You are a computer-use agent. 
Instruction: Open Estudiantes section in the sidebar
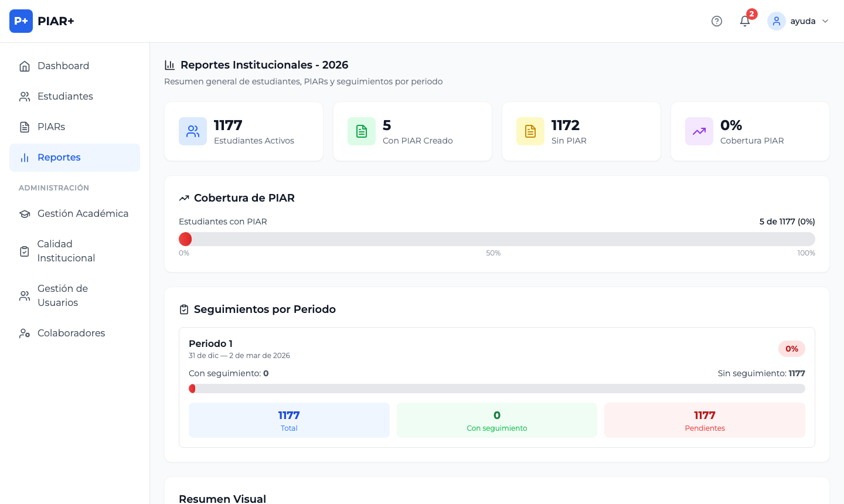65,96
